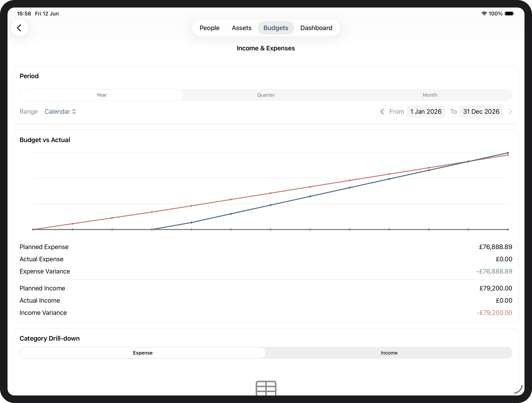Tap the final red expense point on chart
The height and width of the screenshot is (403, 532).
[508, 155]
